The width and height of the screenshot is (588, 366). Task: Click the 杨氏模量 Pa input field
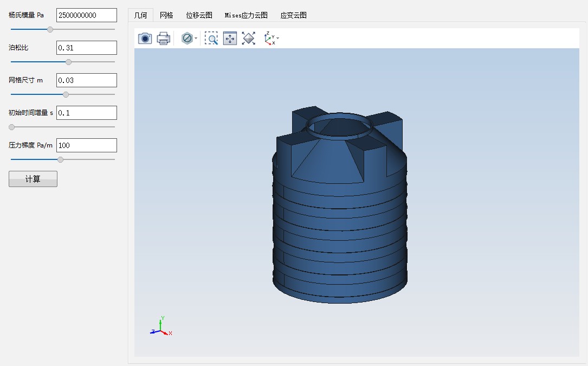tap(87, 15)
